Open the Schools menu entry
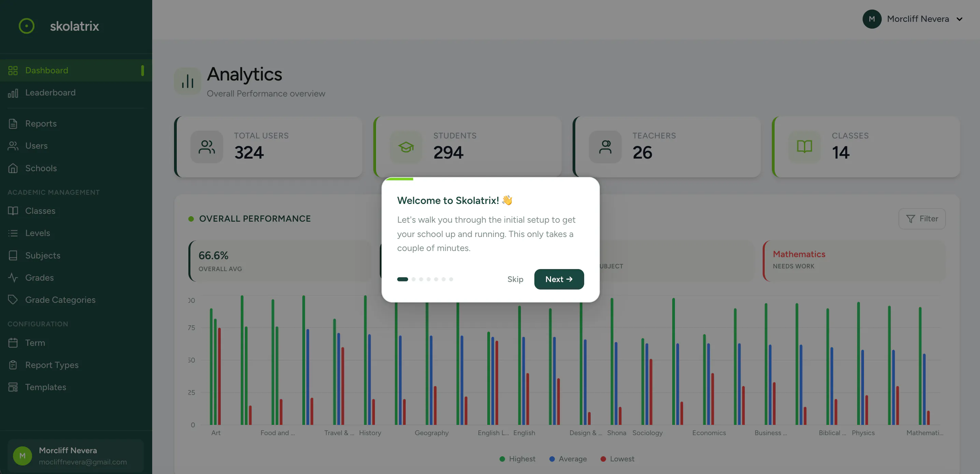980x474 pixels. pos(76,168)
